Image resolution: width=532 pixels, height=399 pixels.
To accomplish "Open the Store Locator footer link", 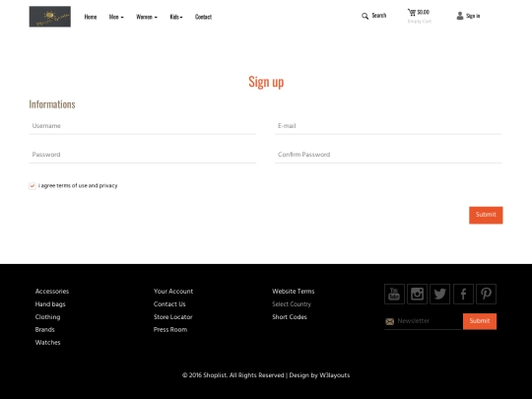I will point(172,317).
